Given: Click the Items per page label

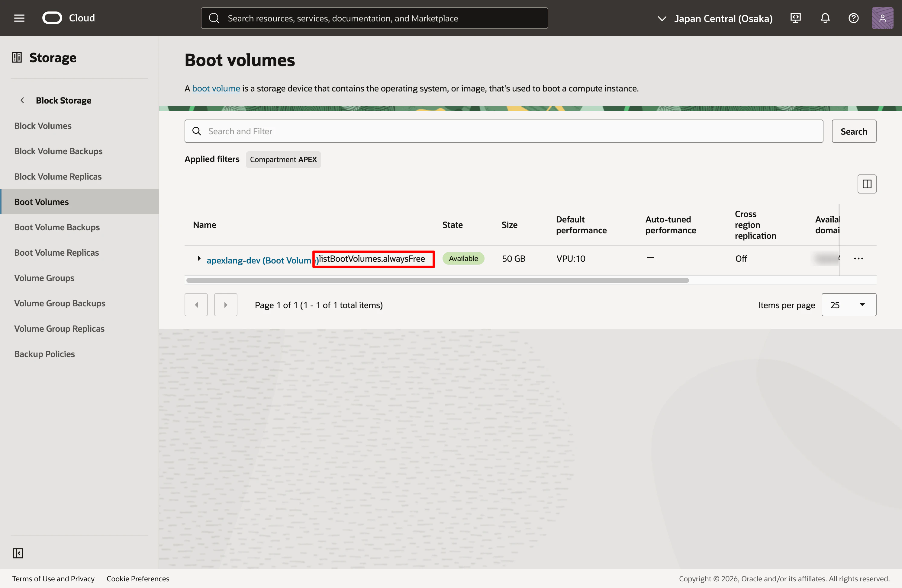Looking at the screenshot, I should (x=786, y=305).
